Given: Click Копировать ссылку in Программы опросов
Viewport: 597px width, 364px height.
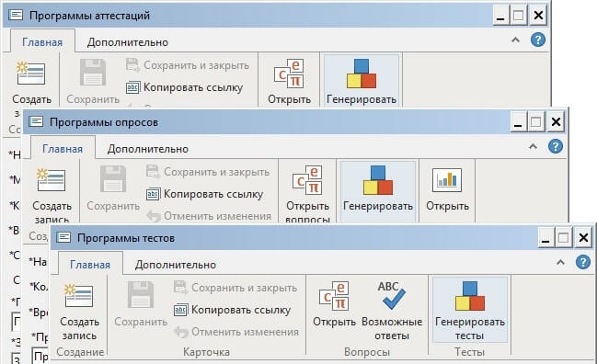Looking at the screenshot, I should [205, 194].
